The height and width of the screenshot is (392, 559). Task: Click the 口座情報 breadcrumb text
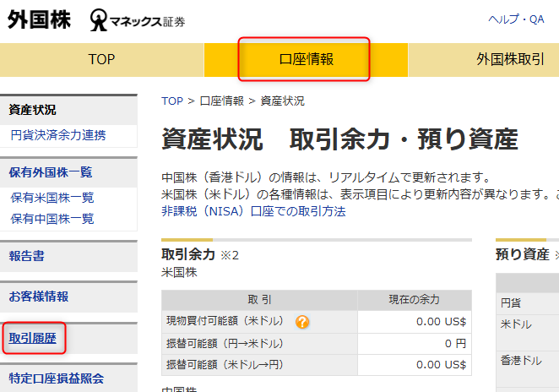222,101
